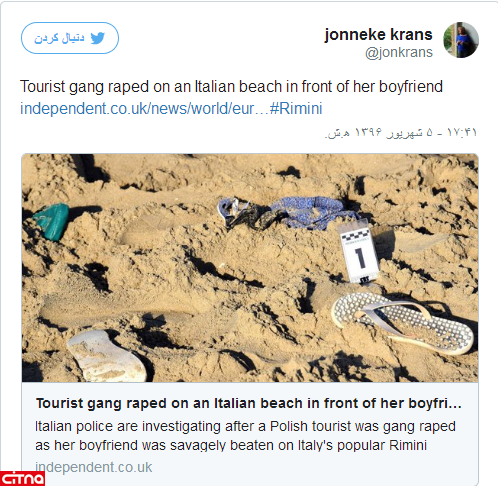
Task: Open the @jonkrans handle link
Action: [x=399, y=52]
